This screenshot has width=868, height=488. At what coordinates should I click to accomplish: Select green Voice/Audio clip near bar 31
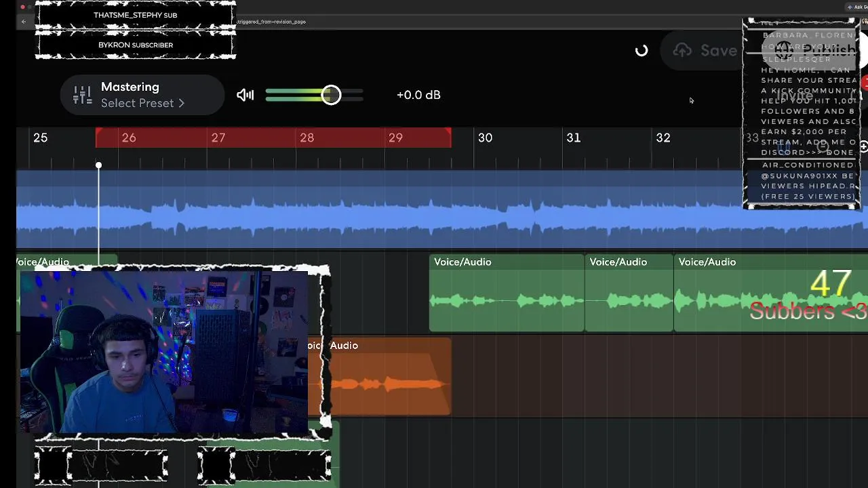pyautogui.click(x=629, y=293)
